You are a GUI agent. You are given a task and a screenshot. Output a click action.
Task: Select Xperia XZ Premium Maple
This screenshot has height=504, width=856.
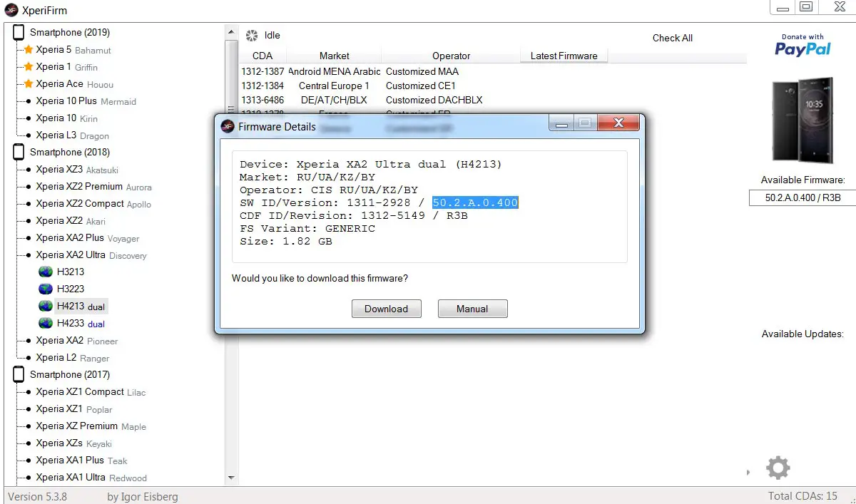tap(91, 426)
